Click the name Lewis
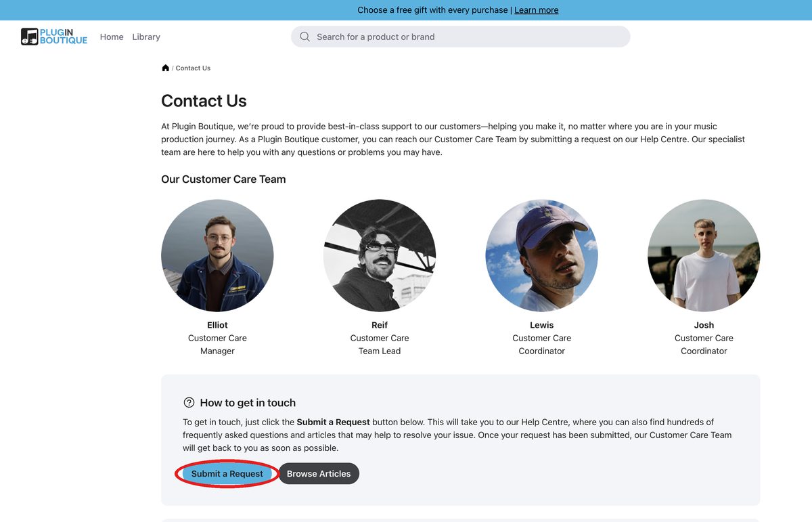 click(542, 325)
